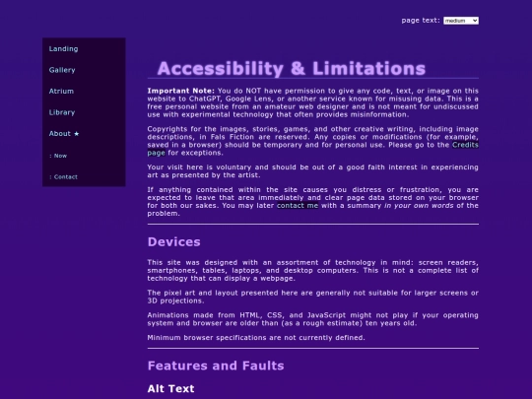Screen dimensions: 532x399
Task: Click the italic 'in your own words' text
Action: [419, 206]
